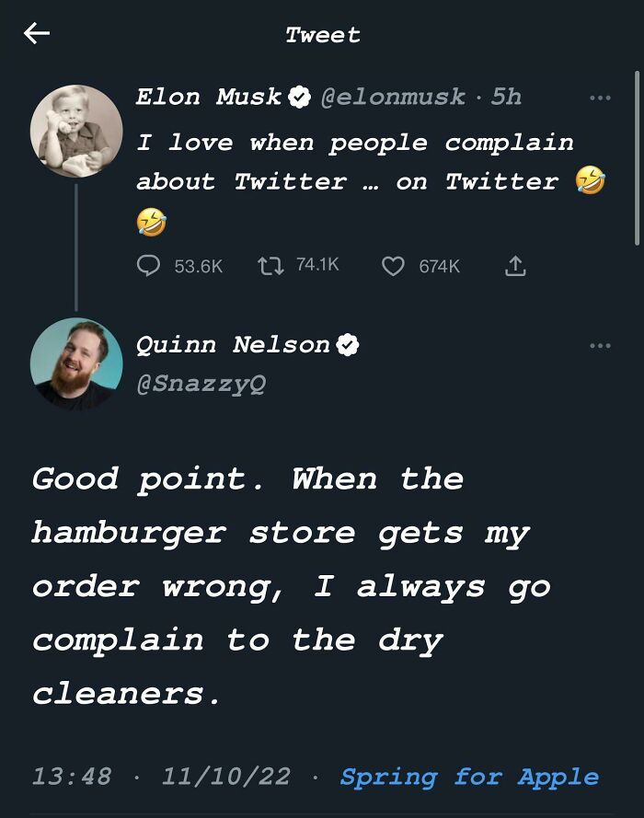This screenshot has width=644, height=818.
Task: Visit the @SnazzyQ handle
Action: [x=201, y=384]
